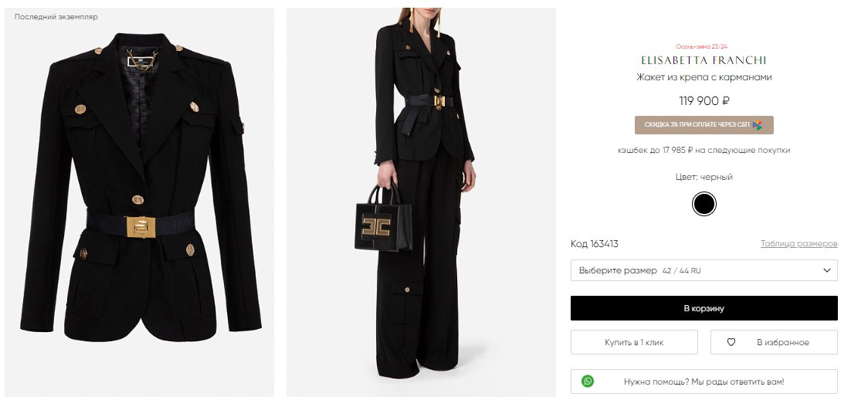Screen dimensions: 868x407
Task: Open the model wearing jacket photo
Action: [421, 202]
